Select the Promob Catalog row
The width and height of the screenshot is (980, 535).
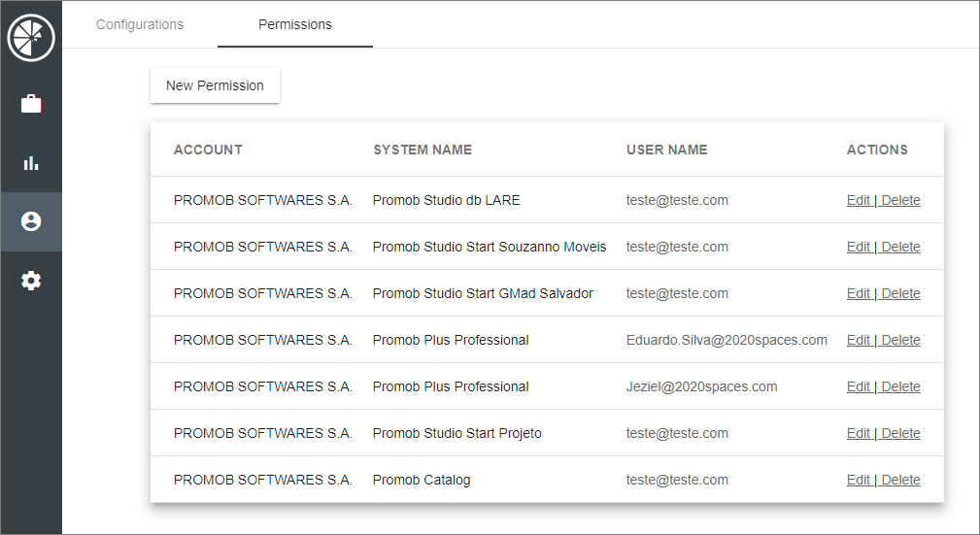547,480
